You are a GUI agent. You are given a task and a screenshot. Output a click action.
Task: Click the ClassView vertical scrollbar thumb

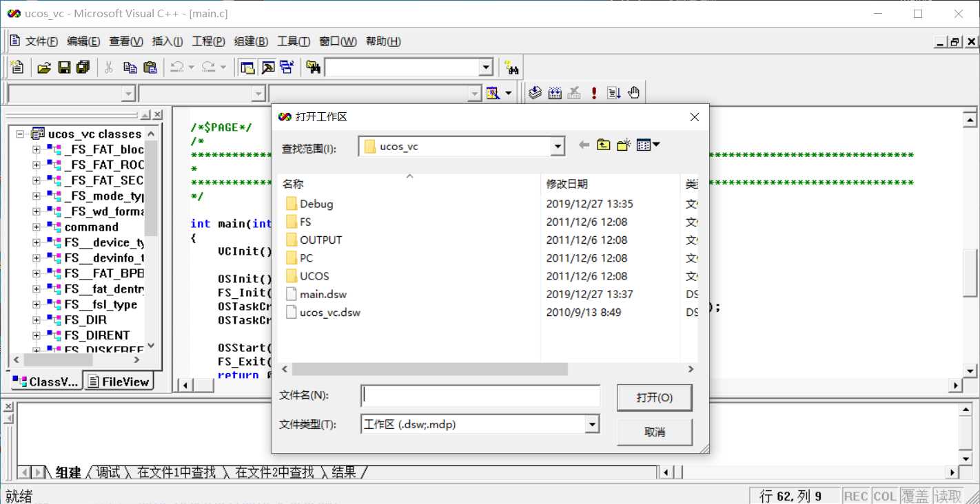(x=152, y=187)
